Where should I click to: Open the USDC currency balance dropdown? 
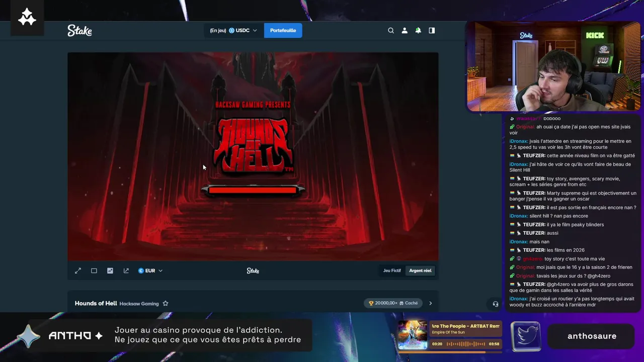coord(233,31)
